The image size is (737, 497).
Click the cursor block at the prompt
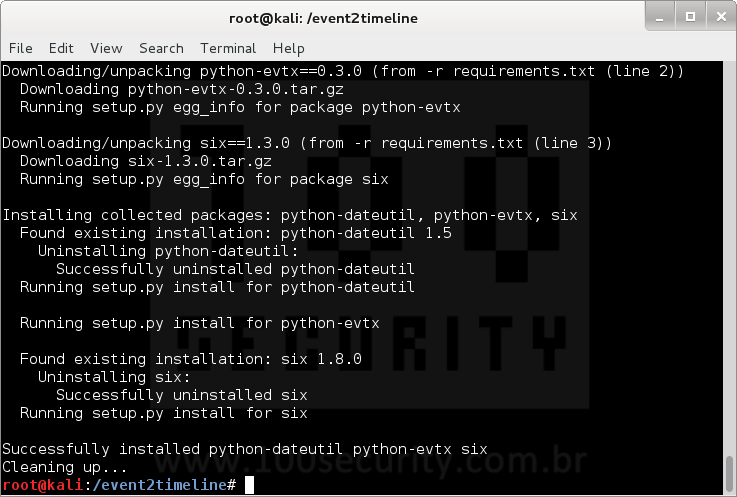(x=250, y=485)
